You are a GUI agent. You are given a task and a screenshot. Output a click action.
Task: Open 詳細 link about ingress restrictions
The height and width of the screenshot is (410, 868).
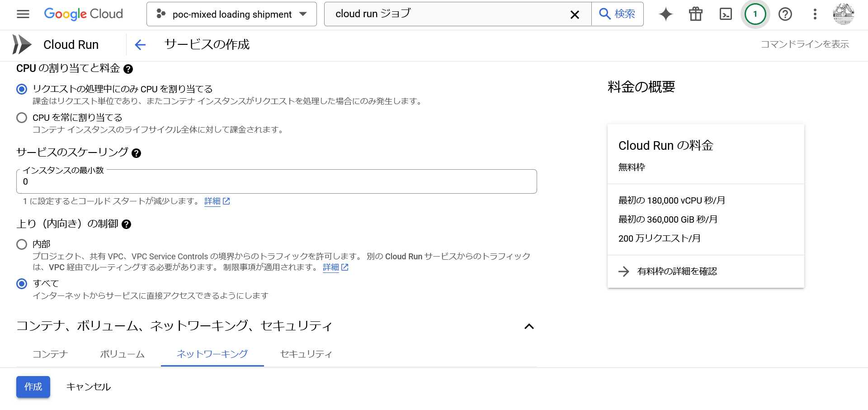331,267
